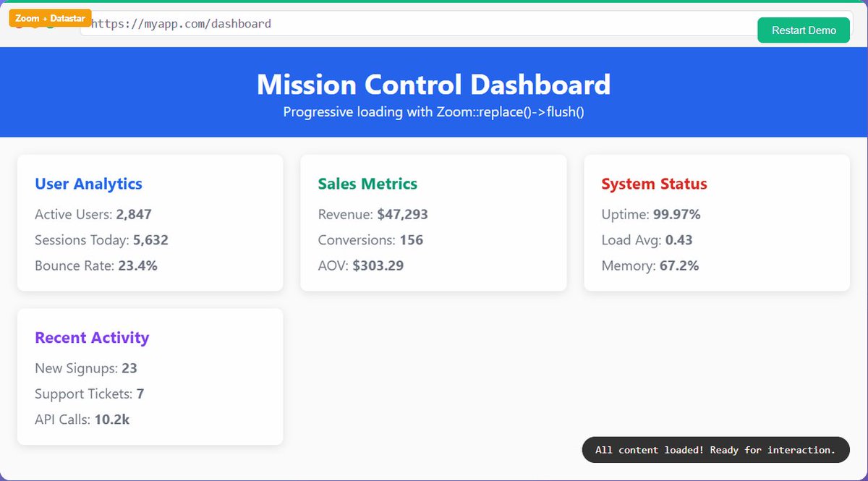Select the Sales Metrics card heading
868x481 pixels.
pyautogui.click(x=367, y=184)
